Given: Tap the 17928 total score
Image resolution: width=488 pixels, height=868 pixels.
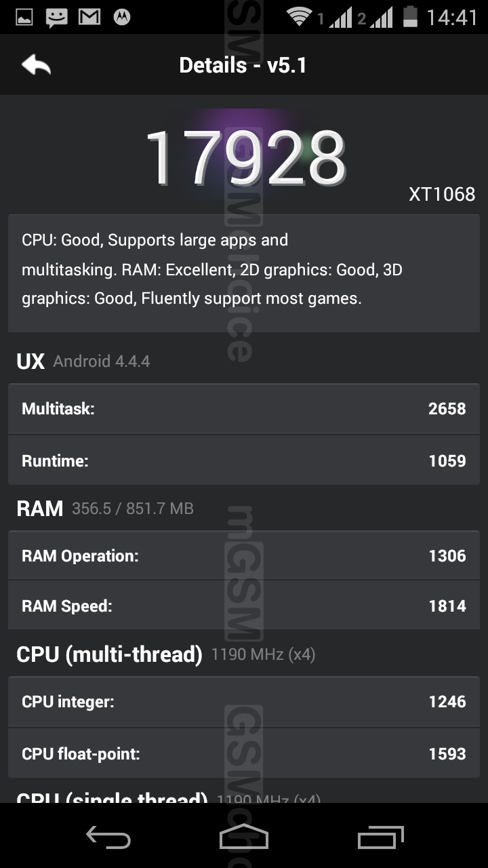Looking at the screenshot, I should pyautogui.click(x=245, y=158).
